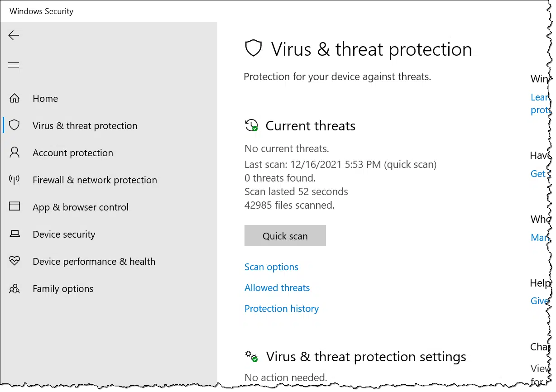
Task: Click the Family options people icon
Action: click(x=14, y=288)
